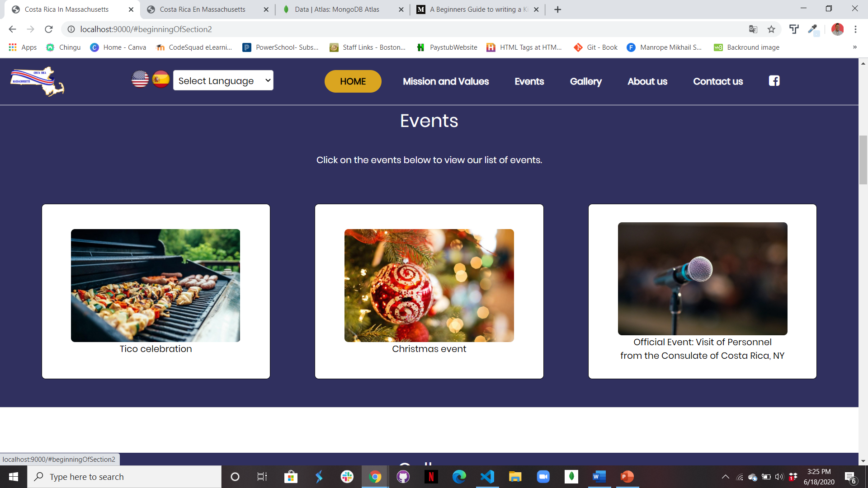This screenshot has width=868, height=488.
Task: Open the Select Language dropdown
Action: click(x=223, y=80)
